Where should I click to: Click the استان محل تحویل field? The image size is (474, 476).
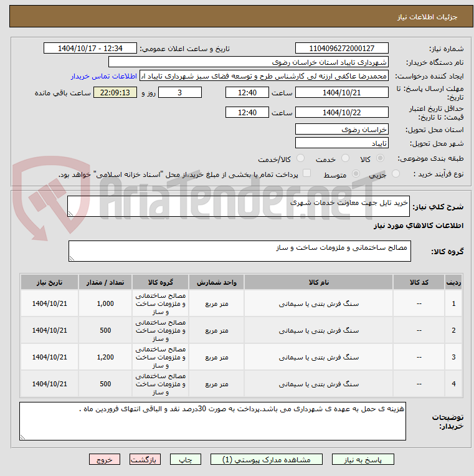coord(342,130)
